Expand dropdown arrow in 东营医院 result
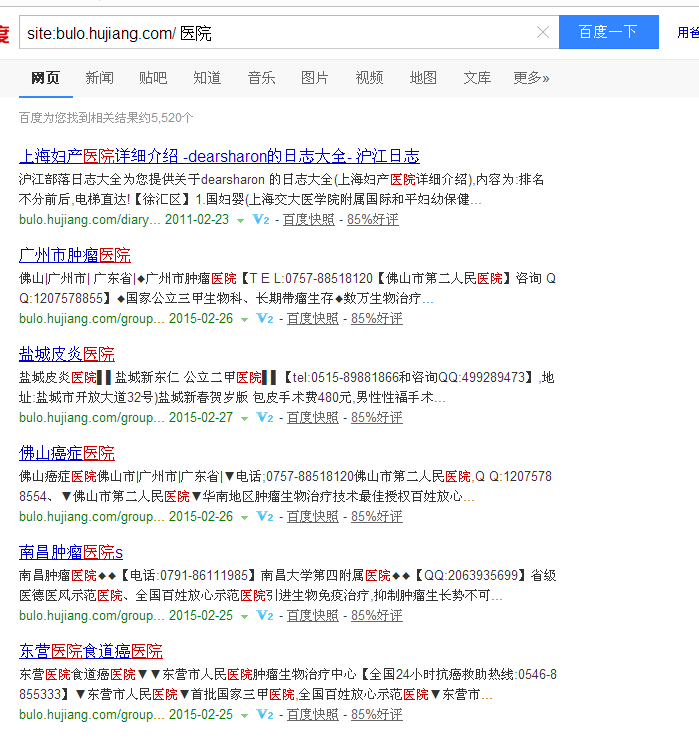Screen dimensions: 699x738 (244, 715)
